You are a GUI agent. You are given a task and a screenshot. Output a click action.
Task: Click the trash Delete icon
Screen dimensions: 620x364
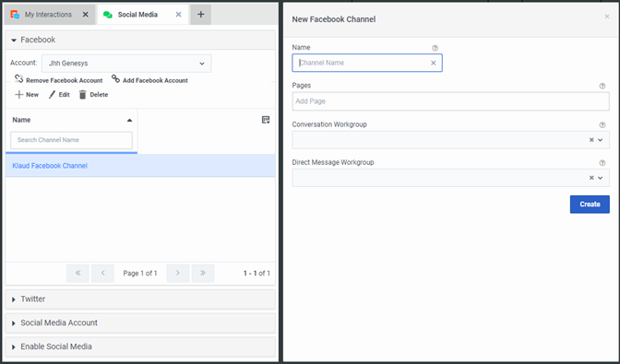(x=83, y=95)
